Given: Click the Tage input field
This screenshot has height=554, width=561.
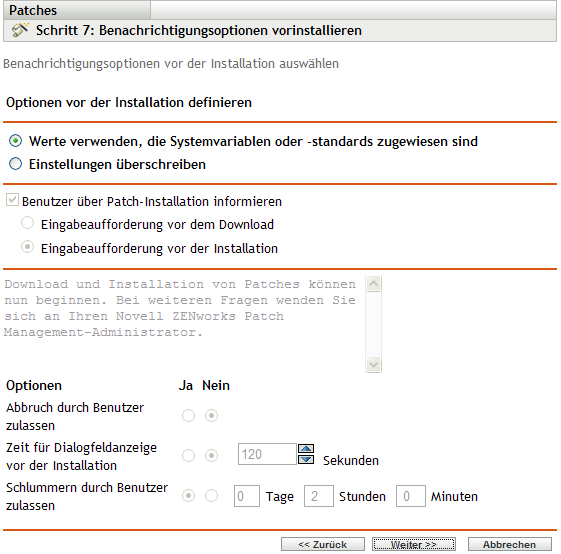Looking at the screenshot, I should 247,496.
